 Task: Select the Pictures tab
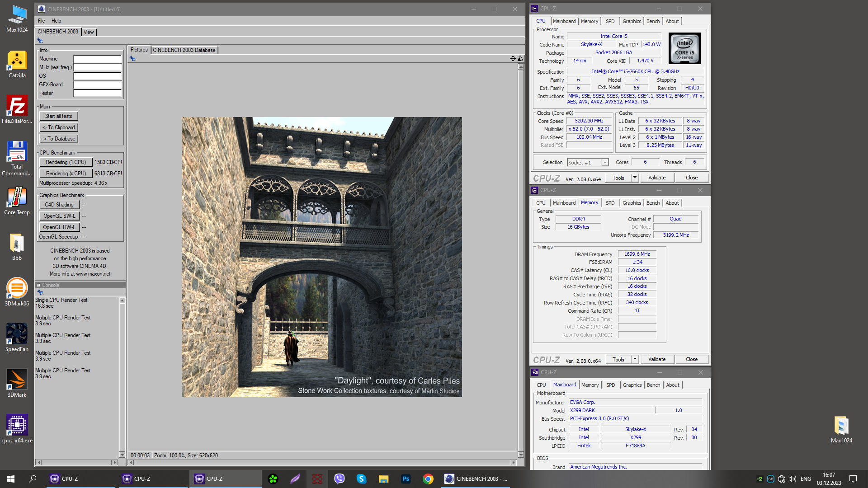pos(139,50)
